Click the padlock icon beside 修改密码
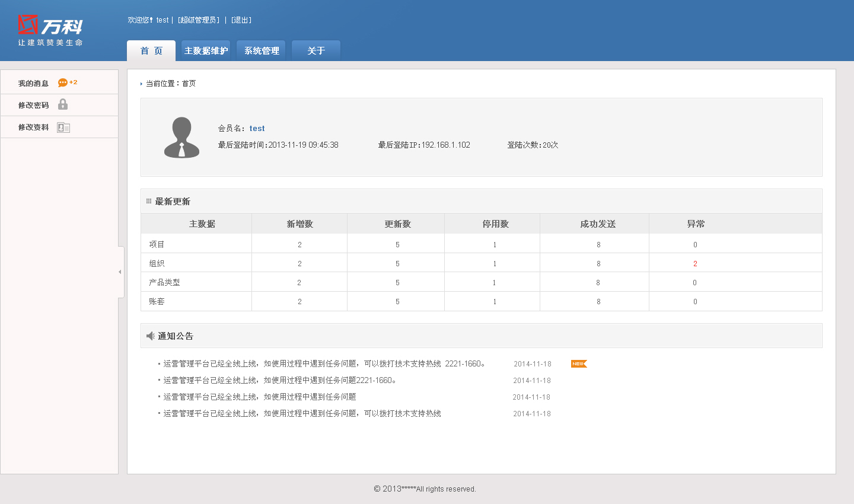854x504 pixels. point(63,104)
